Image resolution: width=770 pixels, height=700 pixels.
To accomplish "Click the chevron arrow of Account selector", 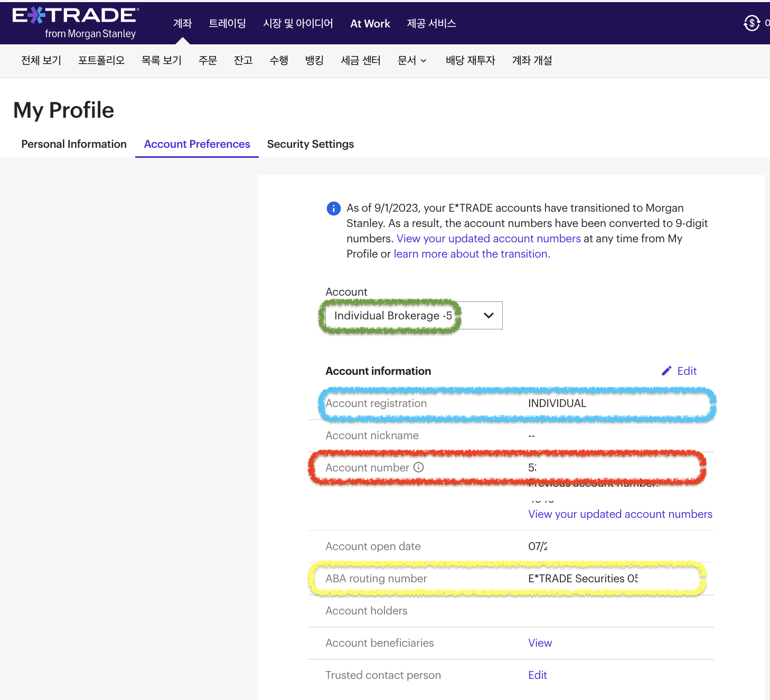I will pos(489,316).
